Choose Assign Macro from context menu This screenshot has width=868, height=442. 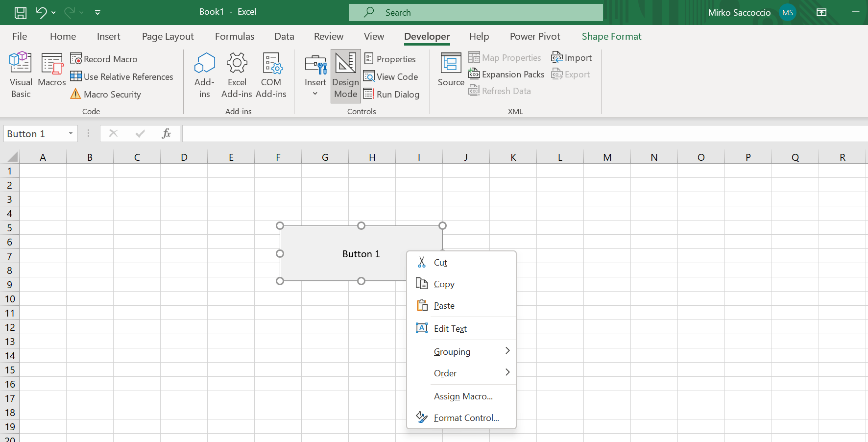point(461,396)
